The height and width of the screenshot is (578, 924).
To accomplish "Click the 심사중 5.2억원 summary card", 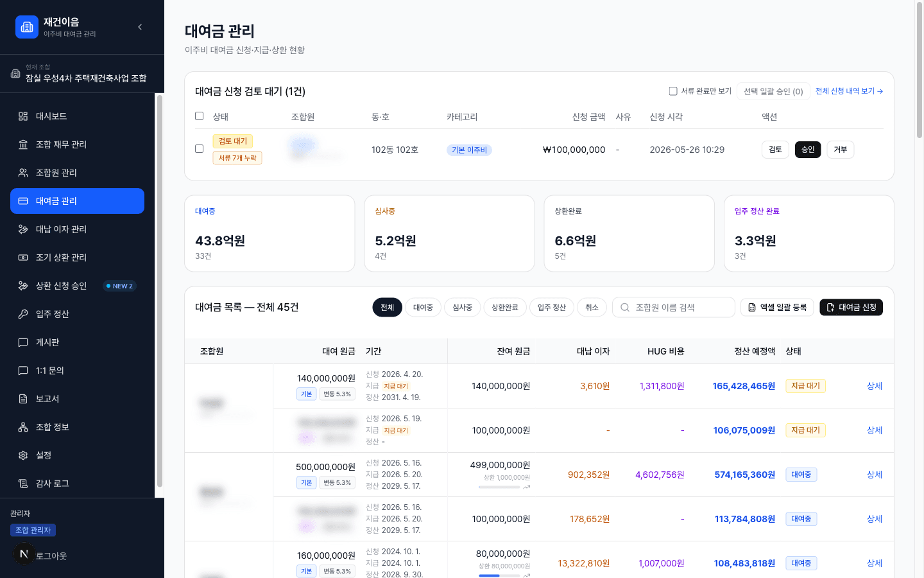I will point(449,234).
